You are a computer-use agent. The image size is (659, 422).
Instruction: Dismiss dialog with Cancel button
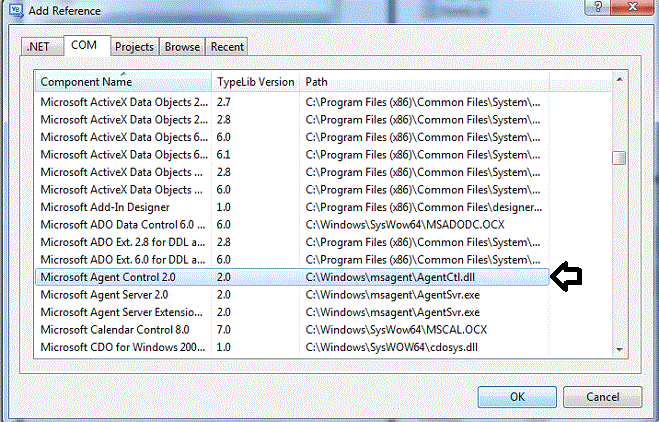point(603,397)
